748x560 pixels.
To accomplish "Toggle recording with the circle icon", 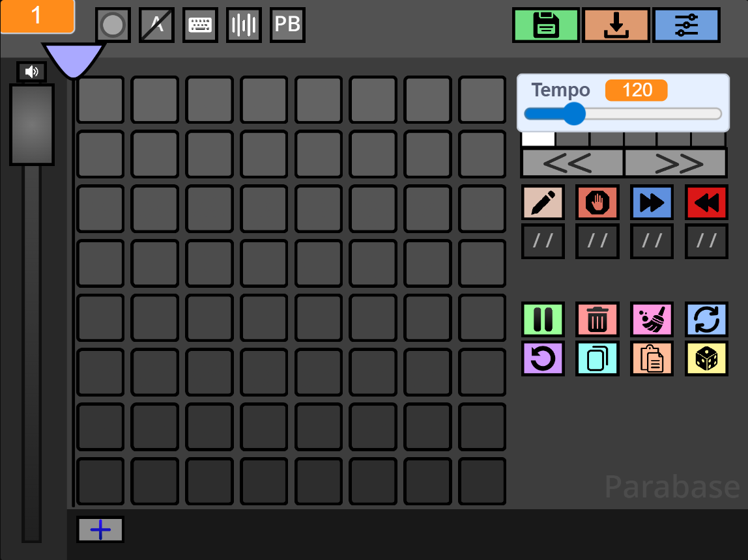I will click(x=113, y=25).
